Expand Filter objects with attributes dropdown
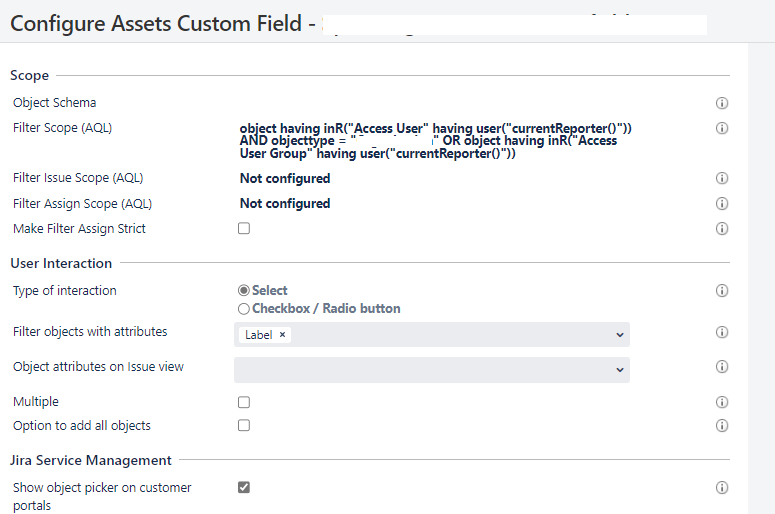The image size is (775, 514). pyautogui.click(x=620, y=335)
